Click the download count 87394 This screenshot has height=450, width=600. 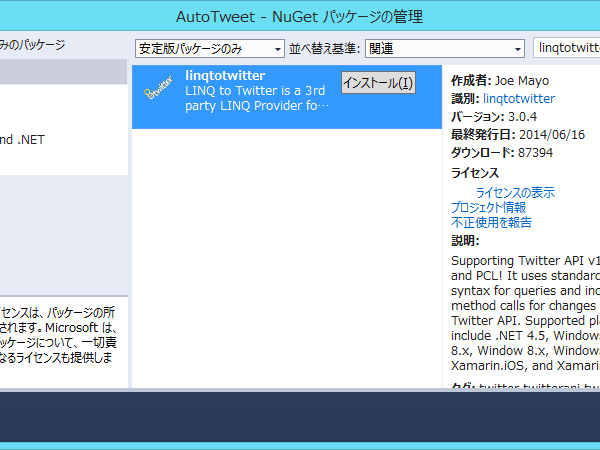coord(535,153)
